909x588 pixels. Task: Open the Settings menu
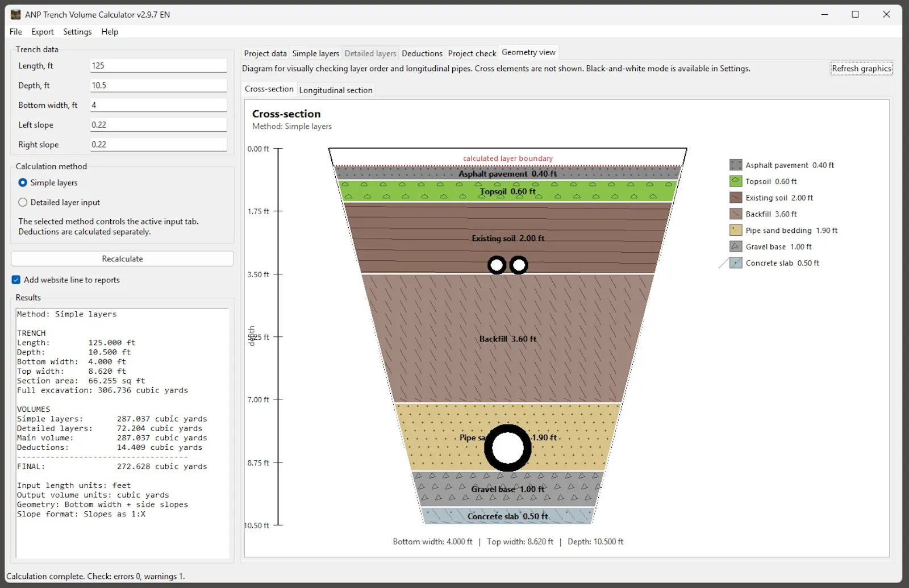77,32
